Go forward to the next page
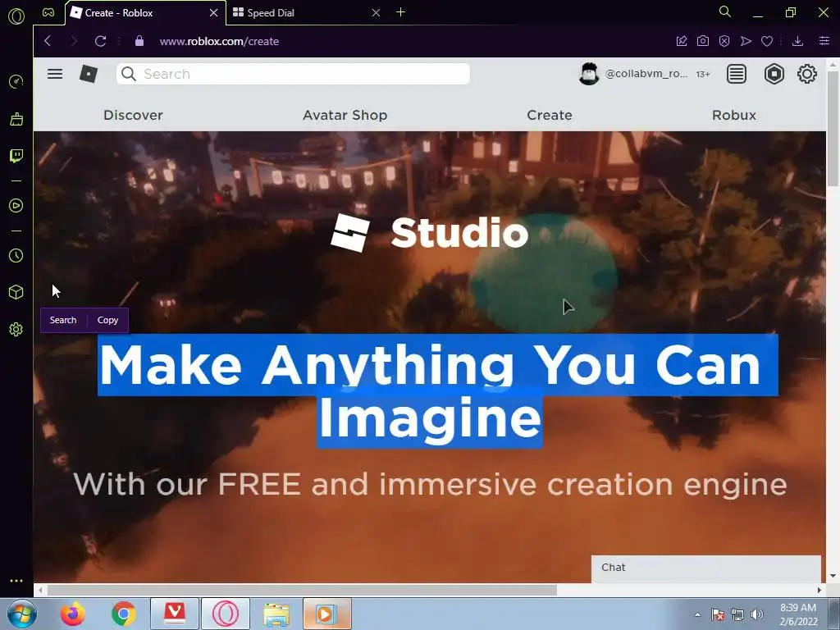 (74, 41)
